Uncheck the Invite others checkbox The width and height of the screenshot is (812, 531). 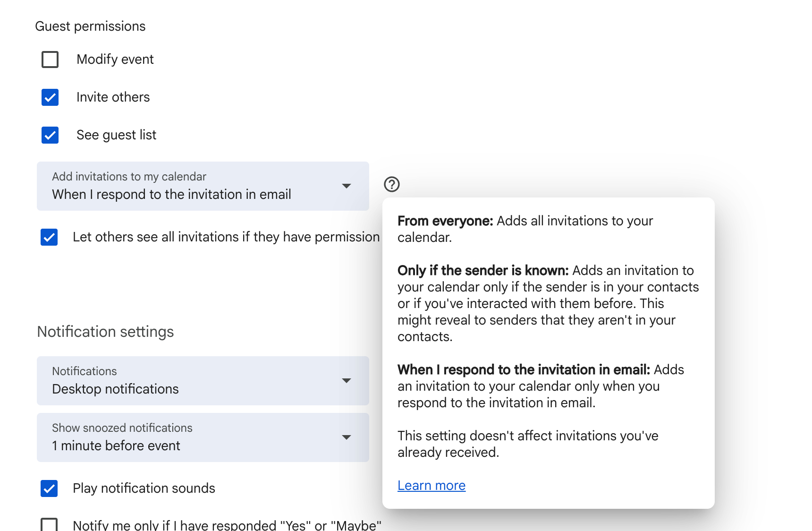[x=50, y=97]
